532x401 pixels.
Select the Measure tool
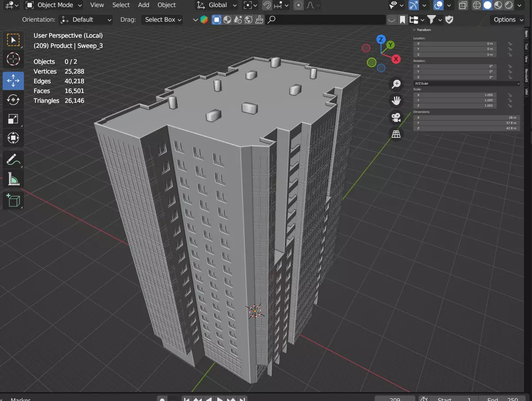(13, 179)
